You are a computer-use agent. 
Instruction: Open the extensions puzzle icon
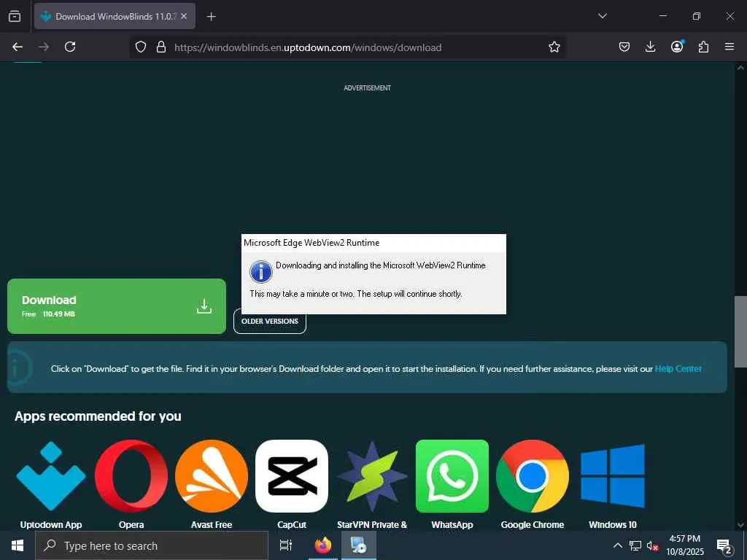703,47
